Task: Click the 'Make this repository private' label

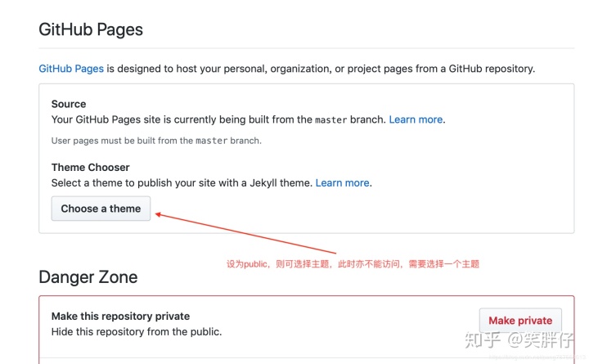Action: point(120,317)
